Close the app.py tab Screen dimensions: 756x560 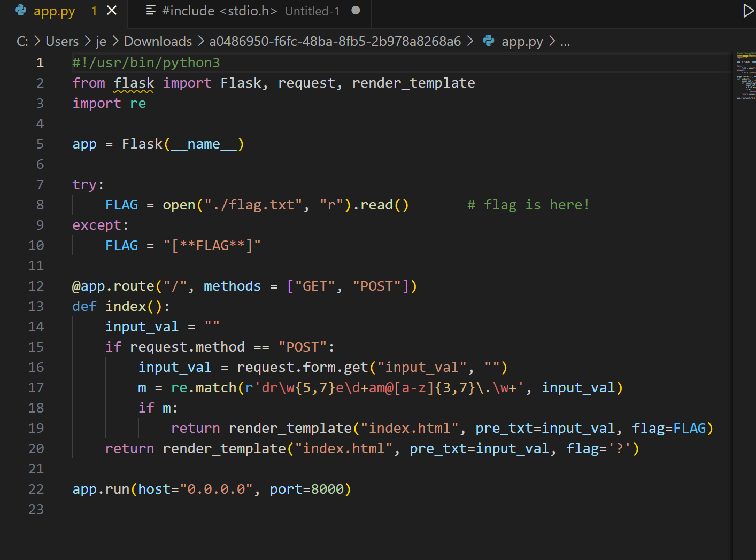(x=111, y=10)
